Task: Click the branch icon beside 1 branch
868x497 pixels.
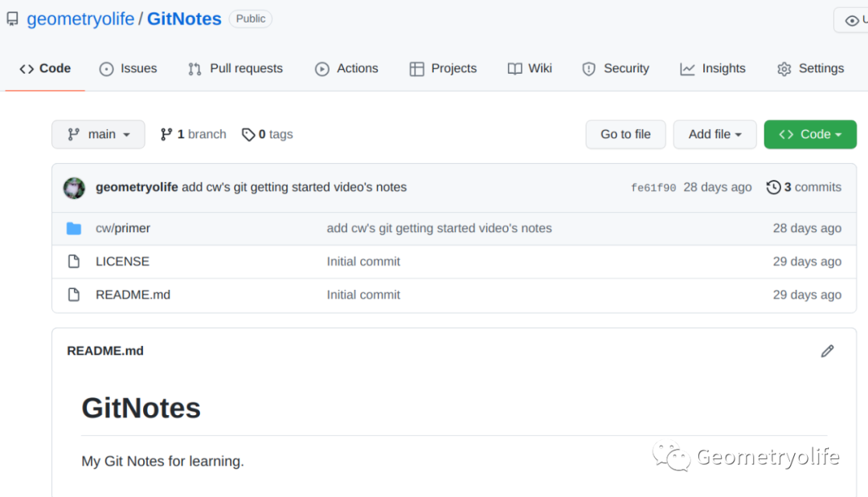Action: [166, 134]
